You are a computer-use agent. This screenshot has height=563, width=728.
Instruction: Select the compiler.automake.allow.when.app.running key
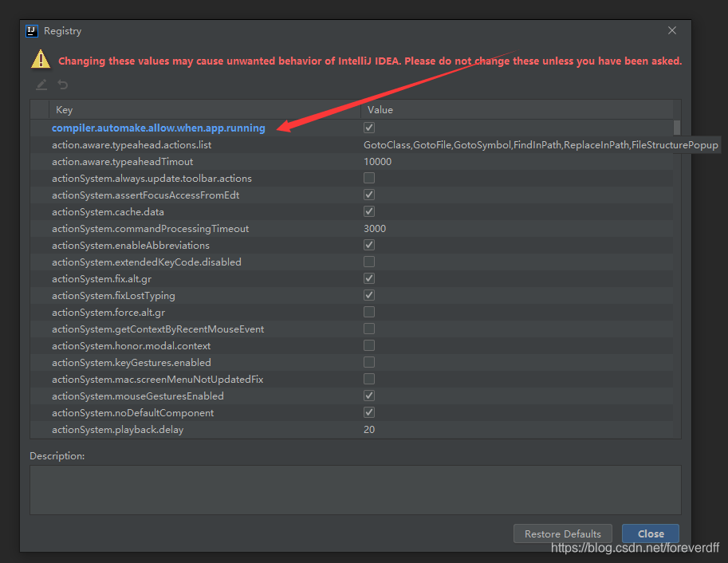pyautogui.click(x=159, y=128)
